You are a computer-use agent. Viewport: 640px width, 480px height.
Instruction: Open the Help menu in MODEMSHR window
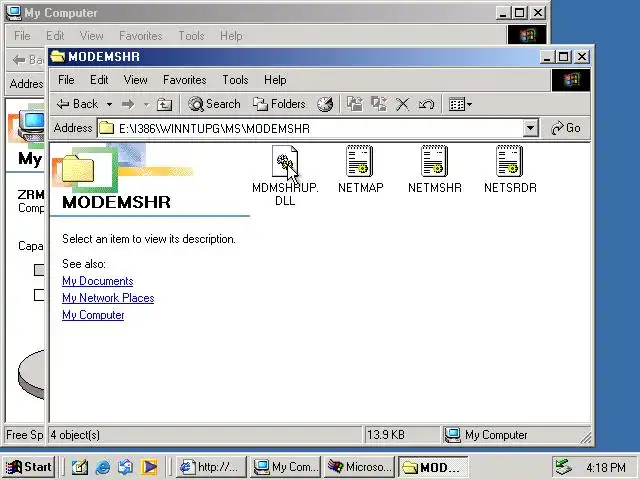click(x=275, y=80)
